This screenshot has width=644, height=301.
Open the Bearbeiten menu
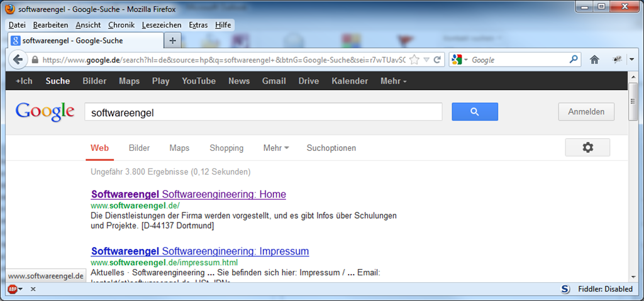coord(50,25)
